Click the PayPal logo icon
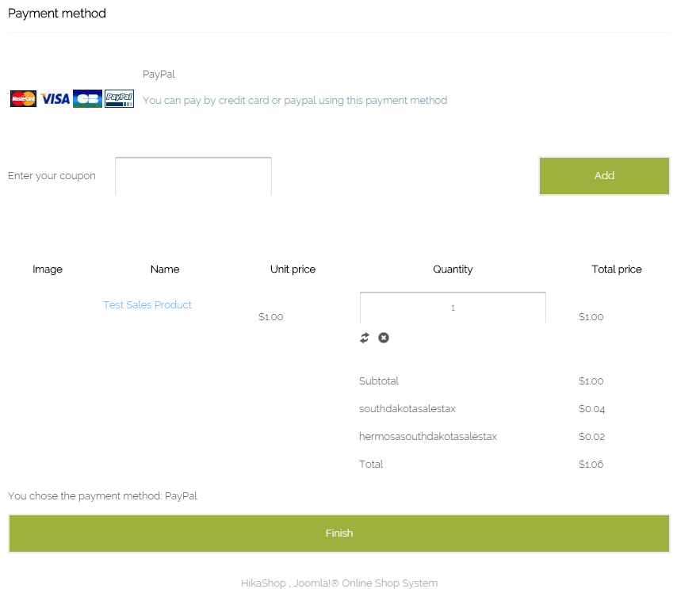The width and height of the screenshot is (700, 589). (x=119, y=99)
